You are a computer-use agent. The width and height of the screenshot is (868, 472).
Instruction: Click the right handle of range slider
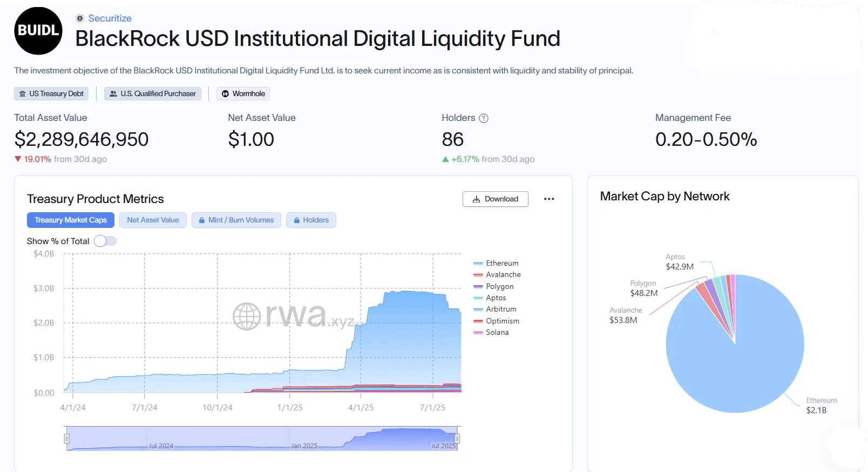pyautogui.click(x=457, y=439)
